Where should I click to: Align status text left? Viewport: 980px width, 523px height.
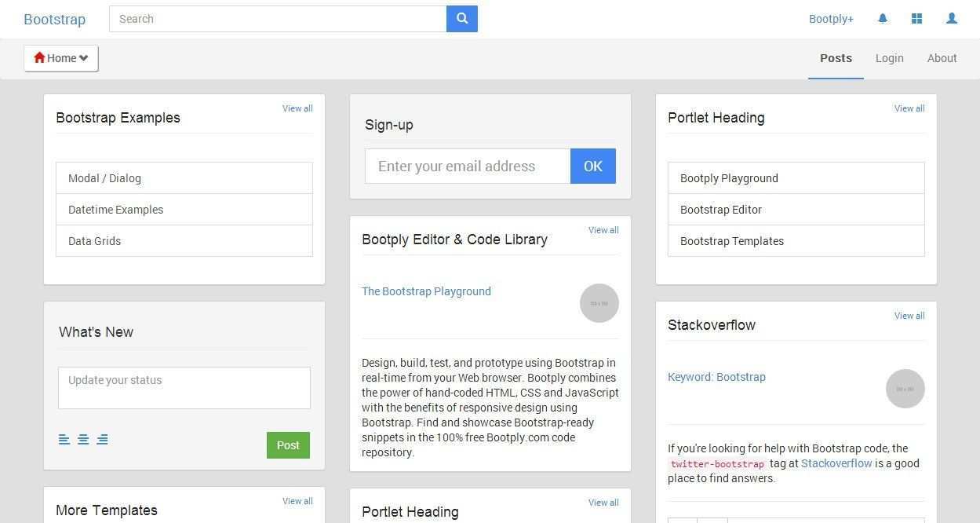click(x=64, y=439)
